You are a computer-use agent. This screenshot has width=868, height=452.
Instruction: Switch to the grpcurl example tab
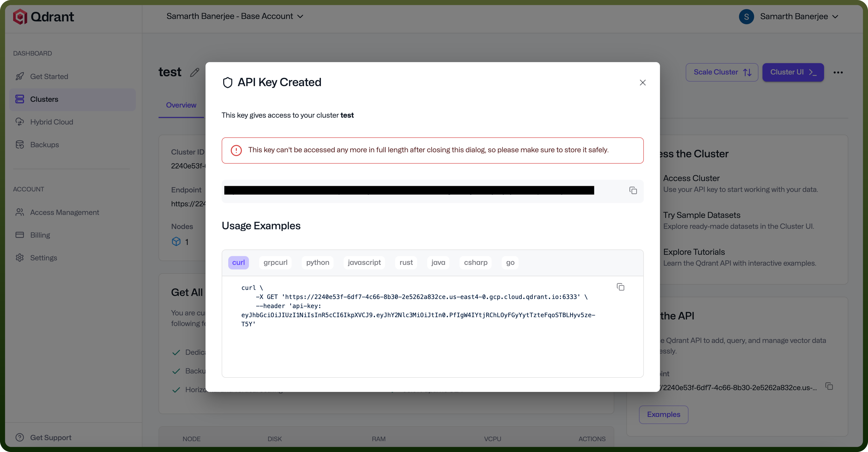pos(275,263)
